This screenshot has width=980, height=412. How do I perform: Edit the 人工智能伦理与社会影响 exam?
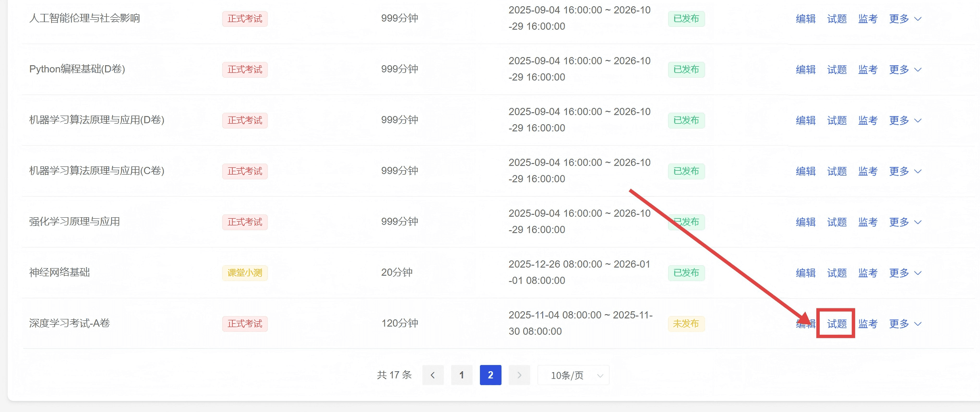[x=805, y=19]
